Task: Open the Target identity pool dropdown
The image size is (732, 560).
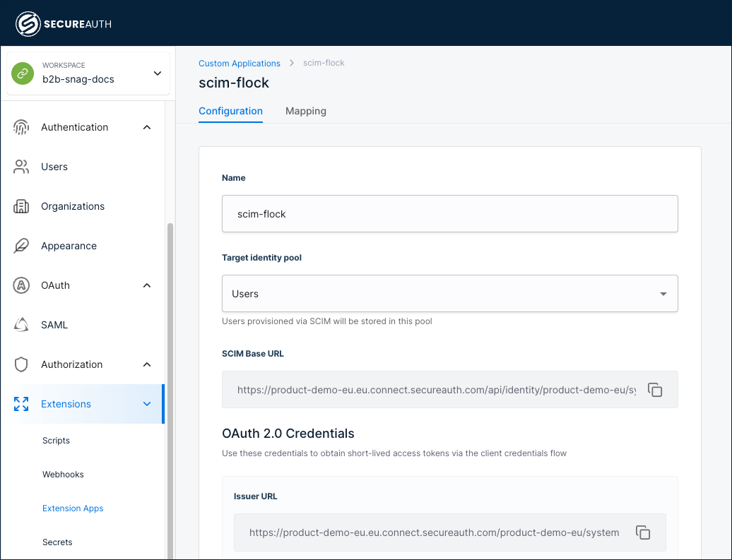Action: 449,294
